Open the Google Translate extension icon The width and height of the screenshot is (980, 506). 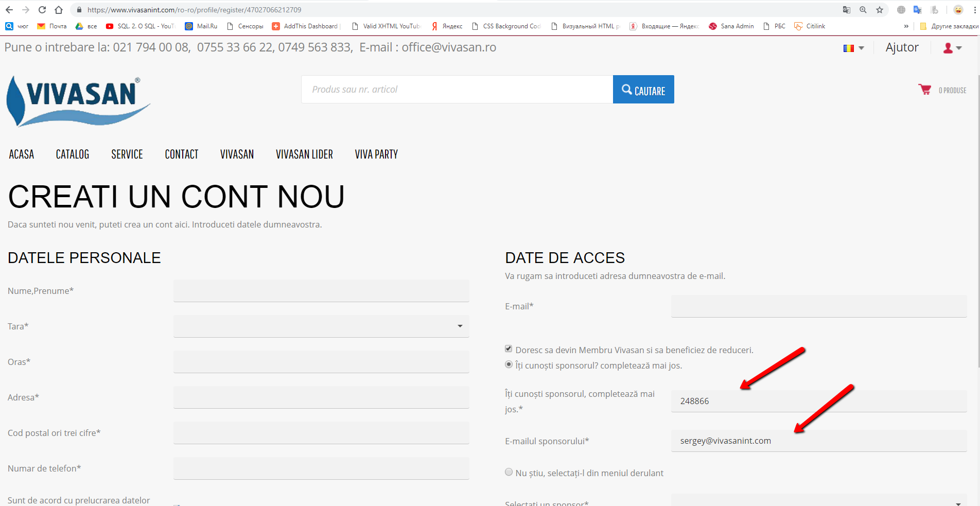pos(918,10)
